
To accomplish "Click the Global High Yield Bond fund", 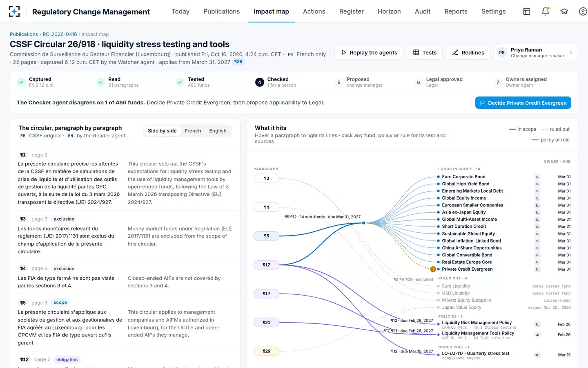I will click(465, 184).
